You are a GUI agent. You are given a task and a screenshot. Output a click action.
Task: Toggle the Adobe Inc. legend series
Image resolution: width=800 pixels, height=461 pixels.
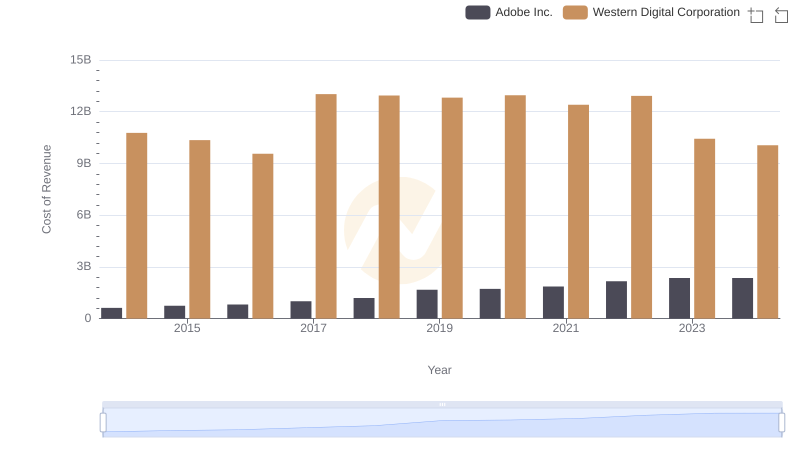pos(509,12)
